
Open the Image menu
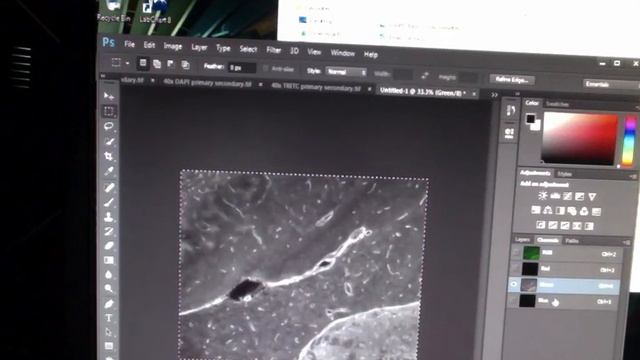click(173, 46)
